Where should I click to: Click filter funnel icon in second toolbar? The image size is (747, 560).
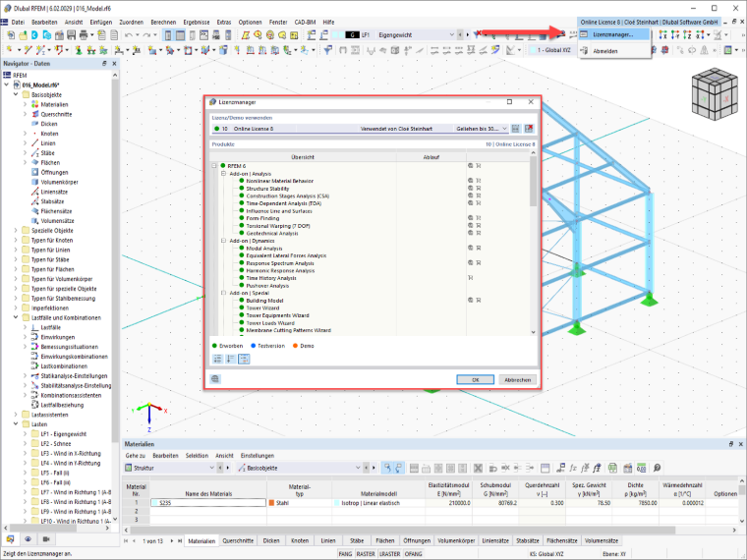(x=327, y=49)
